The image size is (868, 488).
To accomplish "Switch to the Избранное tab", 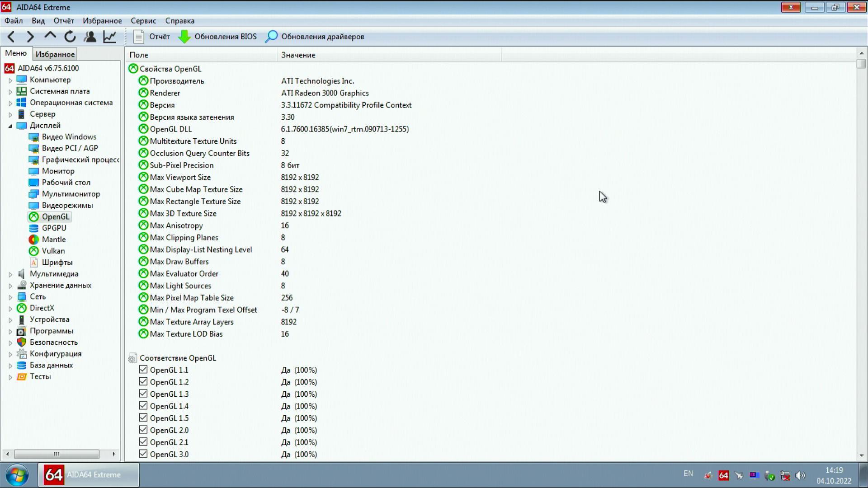I will [x=55, y=54].
